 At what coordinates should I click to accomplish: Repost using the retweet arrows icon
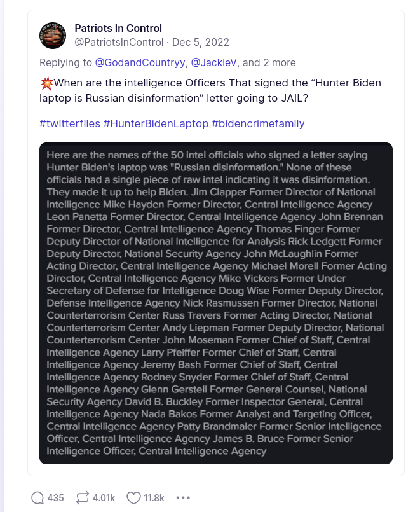pos(81,497)
